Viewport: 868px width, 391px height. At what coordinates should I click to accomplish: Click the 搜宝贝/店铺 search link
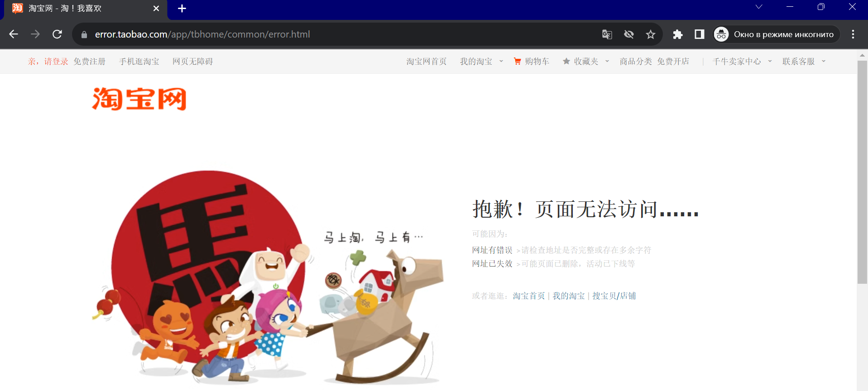614,296
